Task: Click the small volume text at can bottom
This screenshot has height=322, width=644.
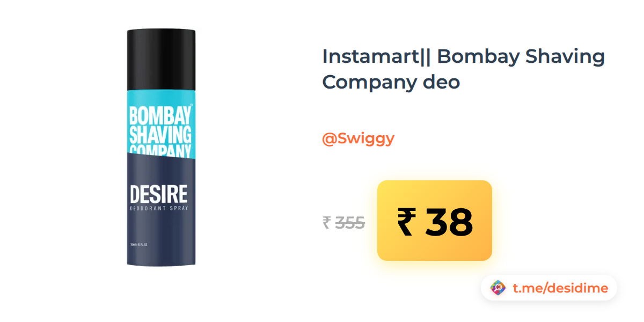Action: [139, 245]
